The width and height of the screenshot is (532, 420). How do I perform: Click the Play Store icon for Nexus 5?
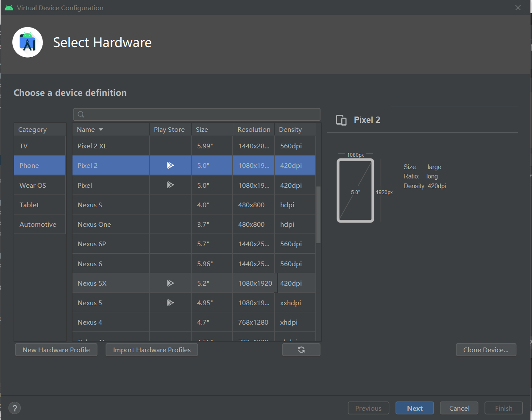(x=170, y=303)
